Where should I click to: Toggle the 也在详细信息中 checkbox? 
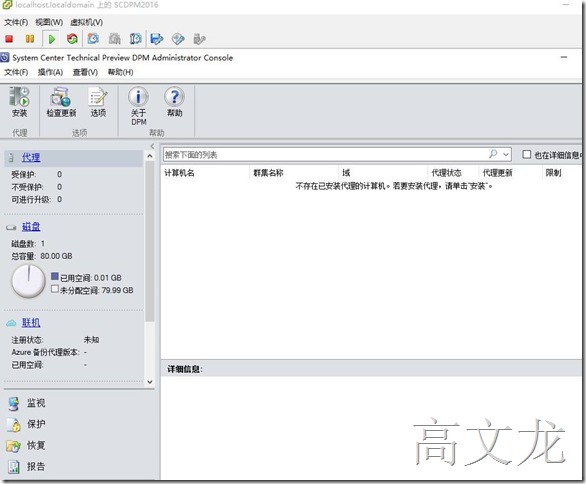pyautogui.click(x=527, y=154)
